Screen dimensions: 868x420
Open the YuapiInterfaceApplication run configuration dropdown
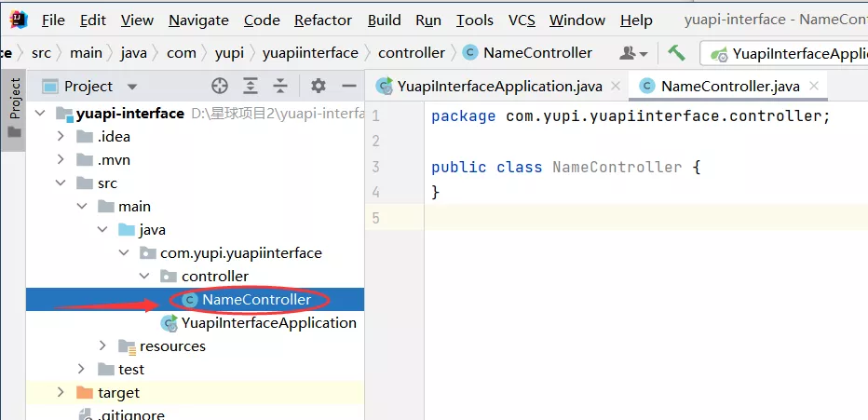click(x=786, y=54)
